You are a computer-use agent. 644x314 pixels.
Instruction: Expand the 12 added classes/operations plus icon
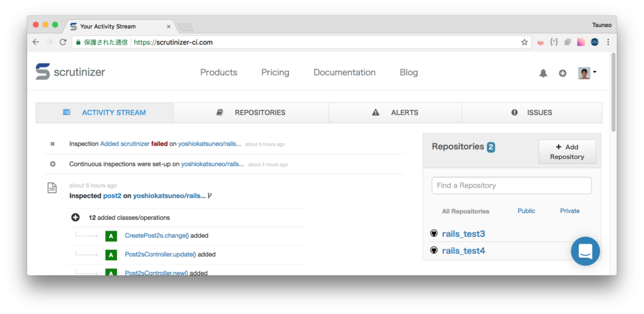click(75, 218)
